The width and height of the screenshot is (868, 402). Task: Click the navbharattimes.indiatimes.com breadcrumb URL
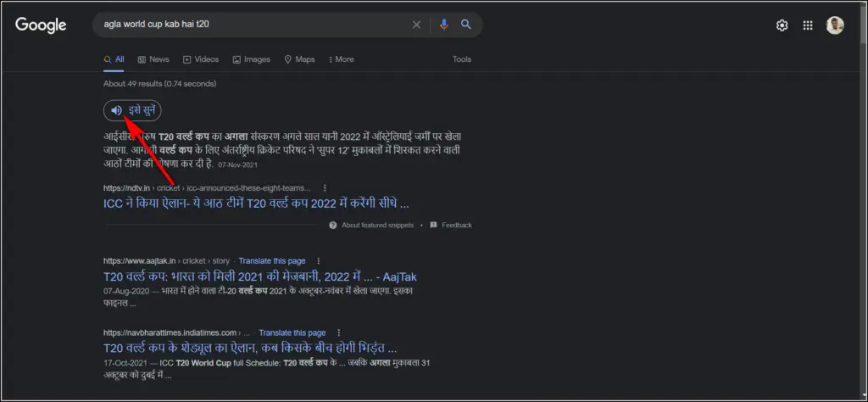pyautogui.click(x=176, y=332)
